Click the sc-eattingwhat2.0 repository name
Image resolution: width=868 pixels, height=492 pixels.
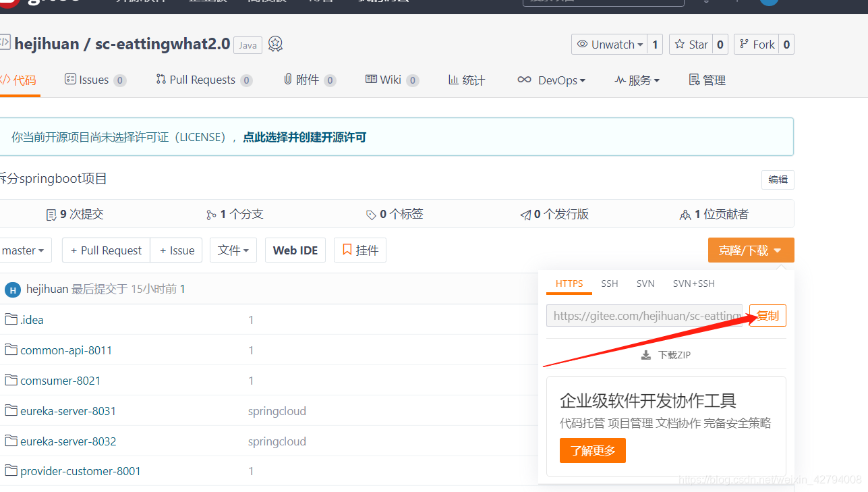pos(163,44)
